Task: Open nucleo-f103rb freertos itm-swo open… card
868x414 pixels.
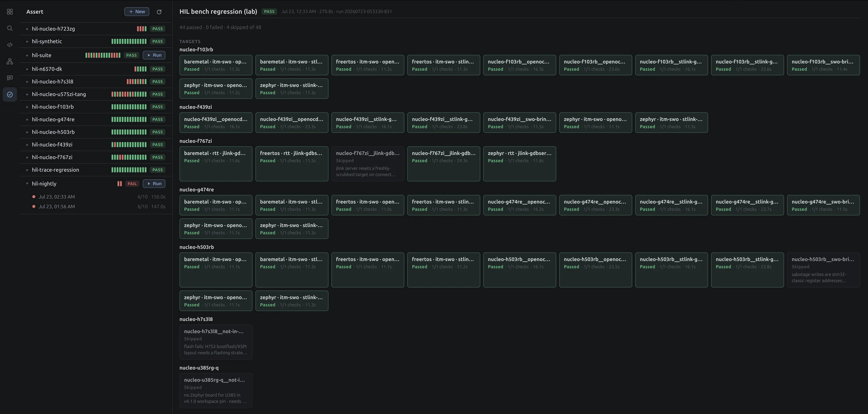Action: pyautogui.click(x=368, y=65)
